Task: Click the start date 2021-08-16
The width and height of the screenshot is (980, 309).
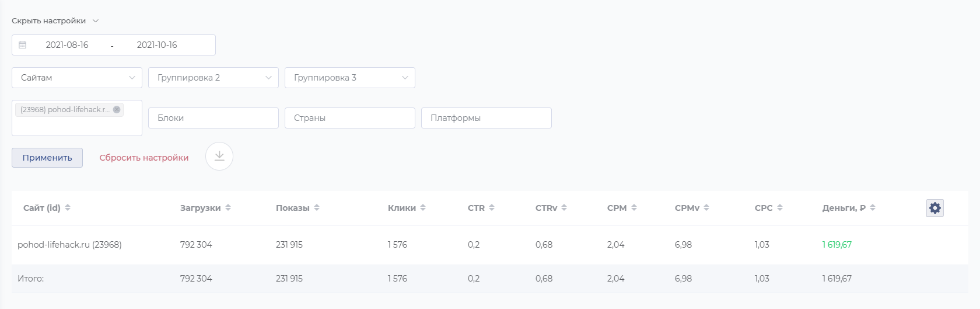Action: (67, 45)
